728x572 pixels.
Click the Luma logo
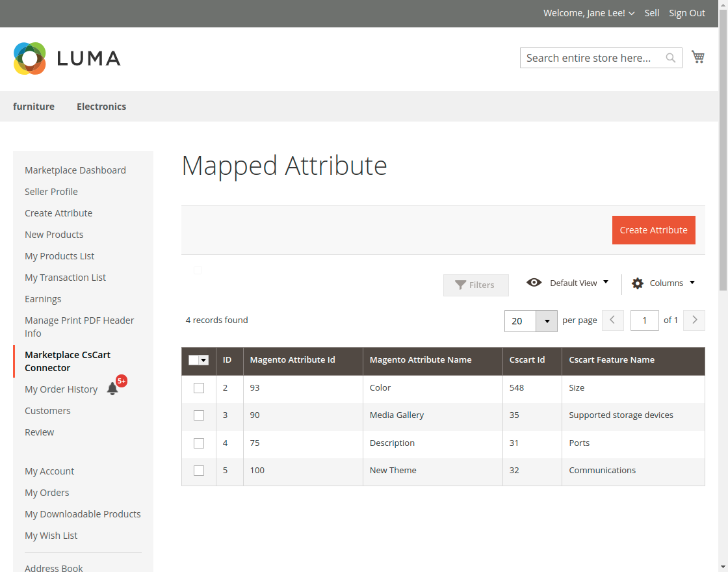tap(67, 58)
